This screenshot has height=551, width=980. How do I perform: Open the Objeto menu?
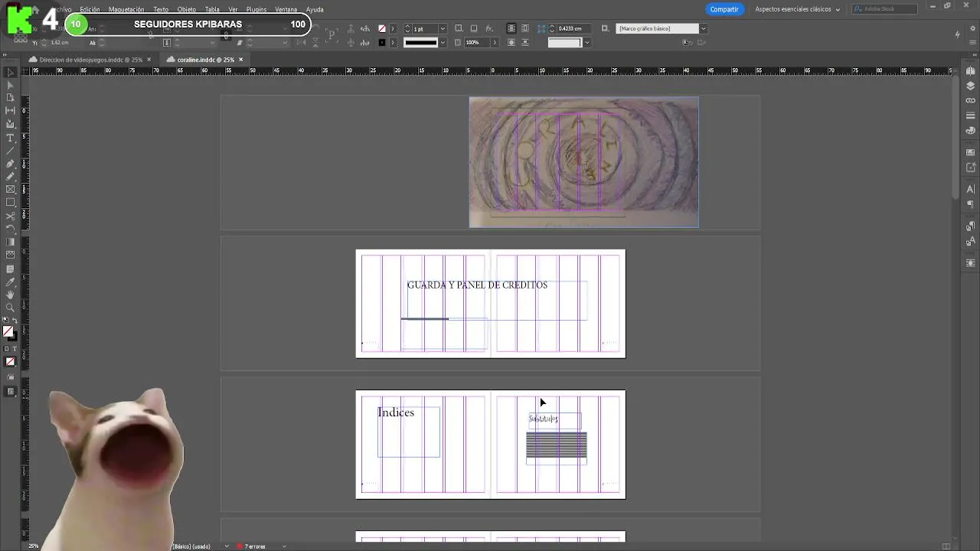[187, 9]
